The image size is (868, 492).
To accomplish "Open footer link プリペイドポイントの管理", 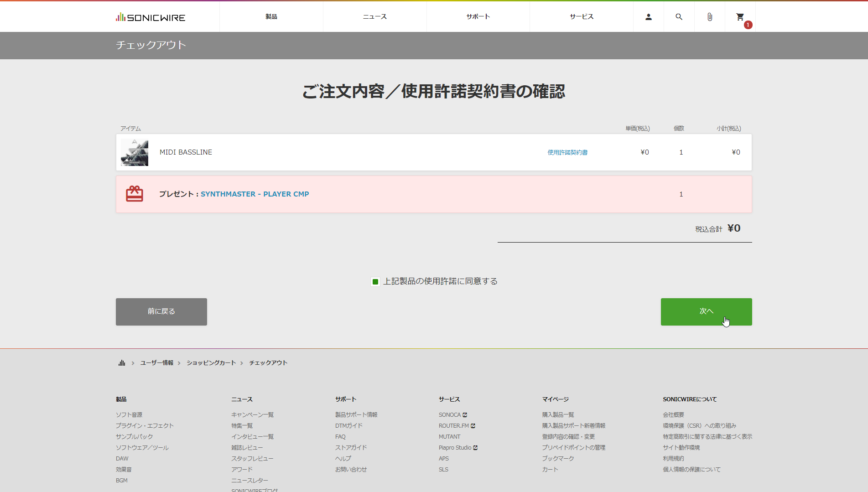I will point(574,448).
